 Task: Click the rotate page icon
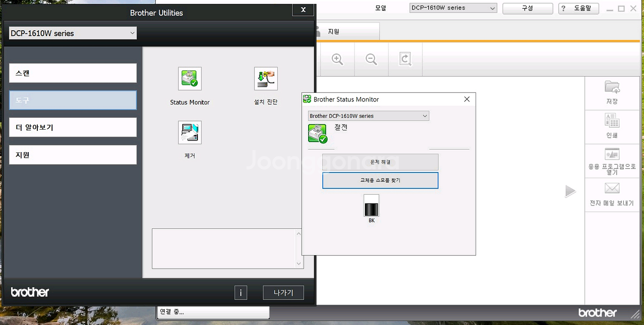[x=405, y=59]
